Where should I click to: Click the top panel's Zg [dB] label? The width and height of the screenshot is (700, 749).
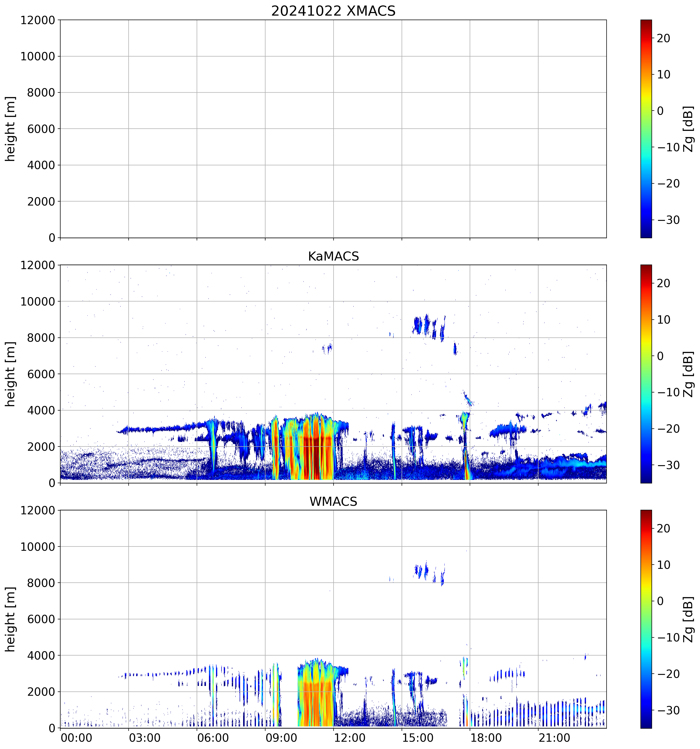click(x=689, y=129)
